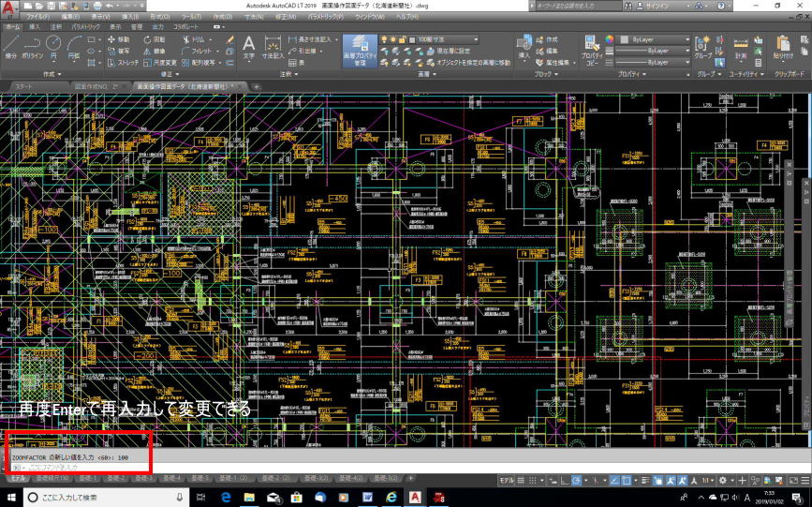Expand the Draw (作成) panel
The height and width of the screenshot is (507, 812).
52,74
